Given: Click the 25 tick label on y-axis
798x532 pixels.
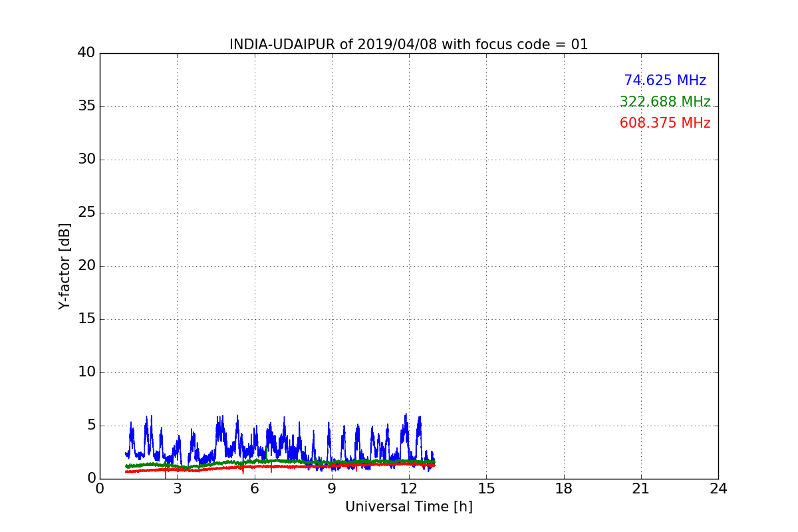Looking at the screenshot, I should 86,213.
